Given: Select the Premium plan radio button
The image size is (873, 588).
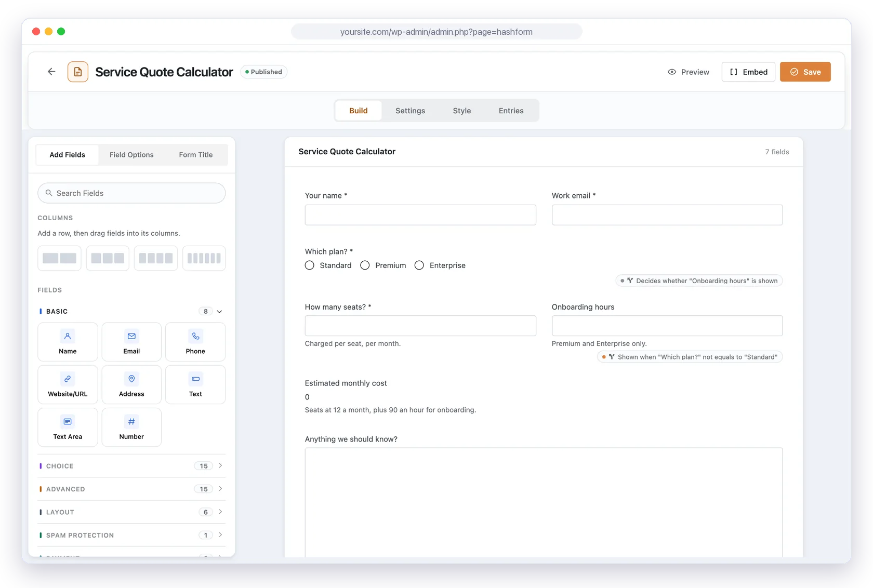Looking at the screenshot, I should pos(365,265).
